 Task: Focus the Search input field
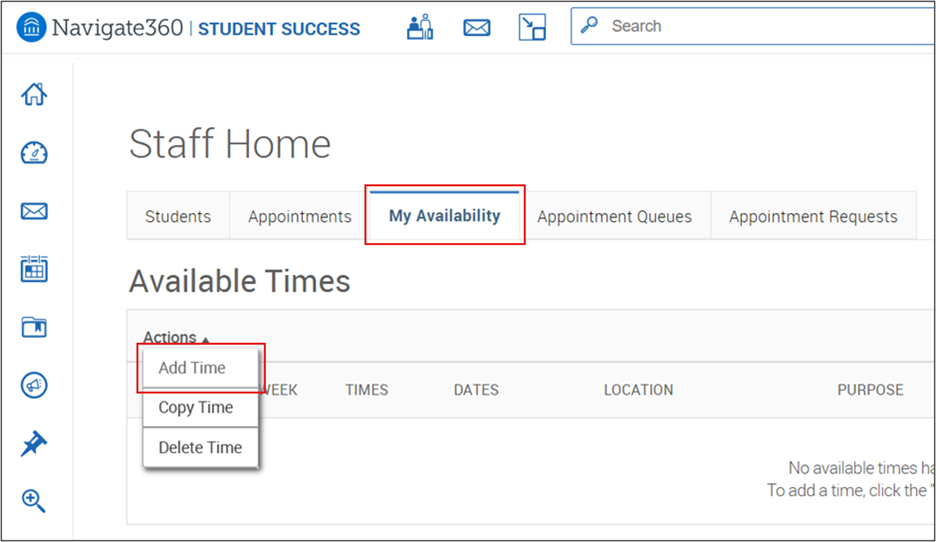pyautogui.click(x=753, y=26)
